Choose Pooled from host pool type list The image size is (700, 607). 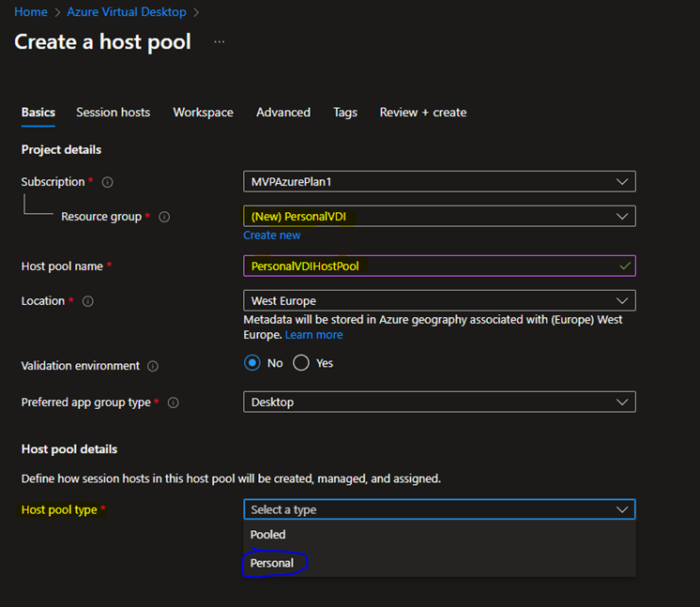pos(268,535)
